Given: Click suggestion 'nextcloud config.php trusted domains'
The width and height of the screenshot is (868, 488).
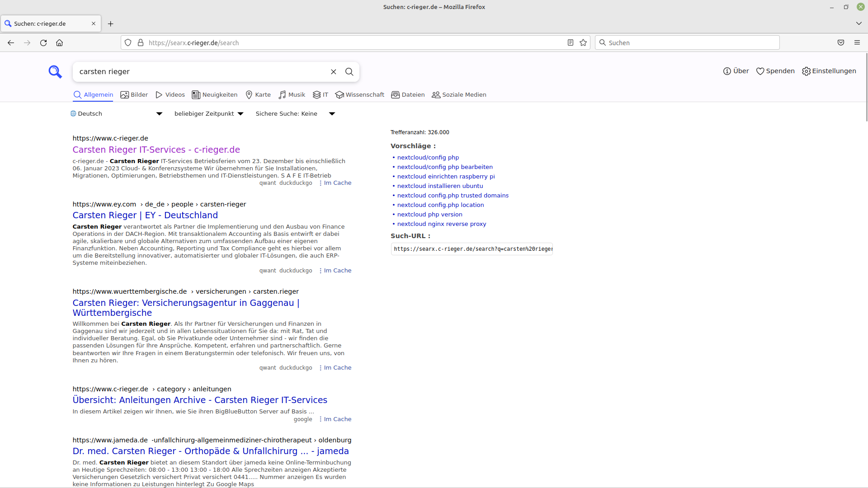Looking at the screenshot, I should pos(453,195).
